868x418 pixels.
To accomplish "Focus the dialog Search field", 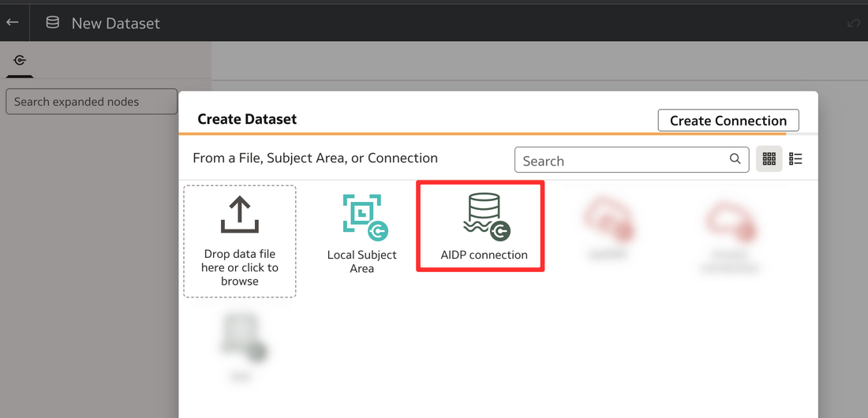I will (x=631, y=161).
